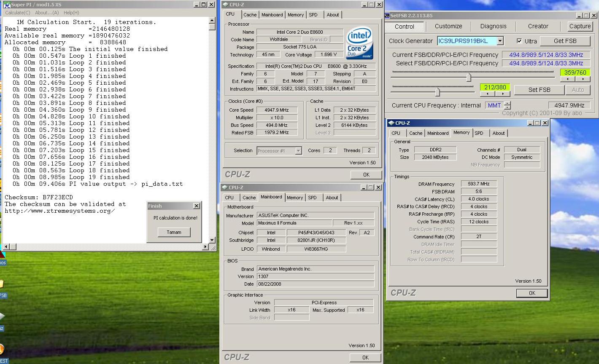Click the lower slider thumb in SetFSB
The width and height of the screenshot is (599, 364).
(437, 92)
